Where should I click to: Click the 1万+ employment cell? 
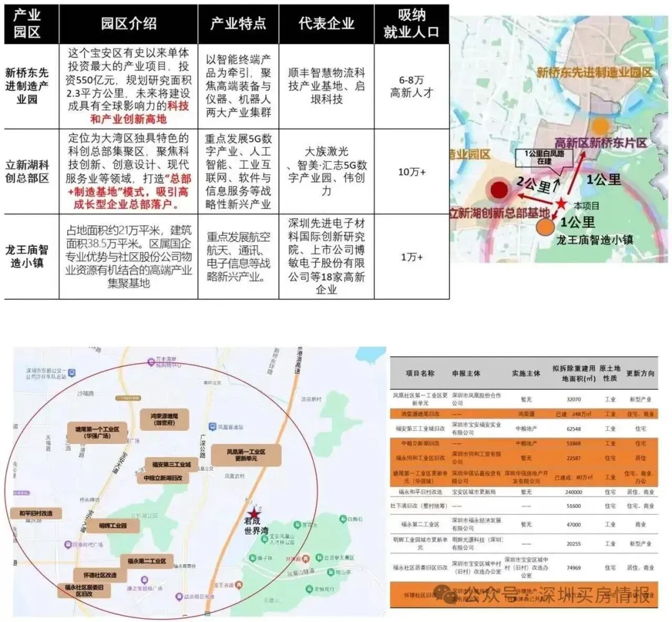[x=411, y=257]
